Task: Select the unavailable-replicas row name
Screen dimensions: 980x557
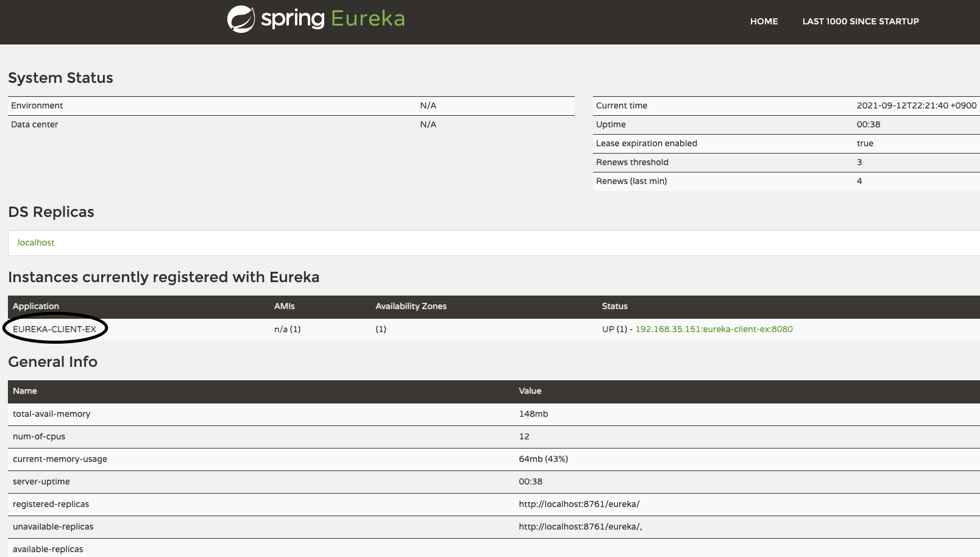Action: [53, 527]
